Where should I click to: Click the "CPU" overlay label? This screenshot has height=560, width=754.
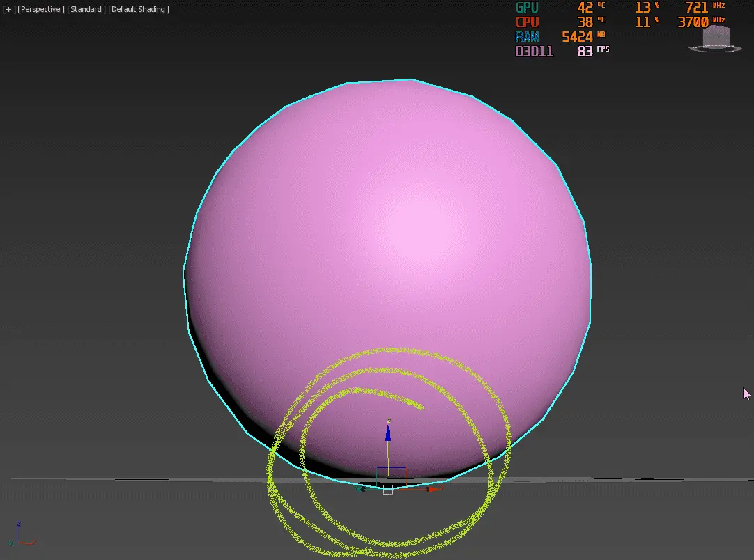click(527, 22)
